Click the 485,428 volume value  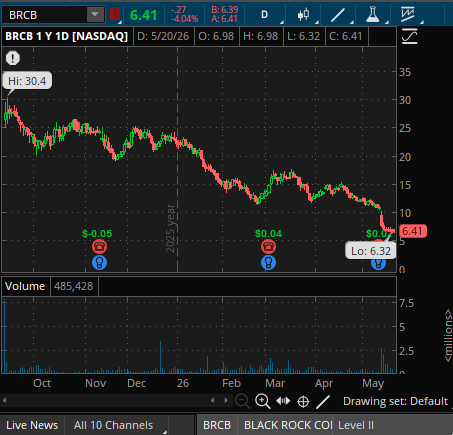pos(74,286)
